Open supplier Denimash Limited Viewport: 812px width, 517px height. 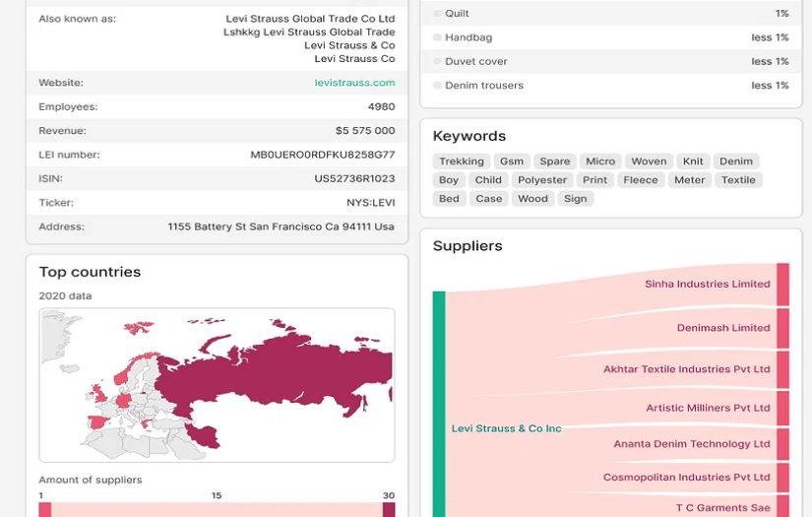[723, 328]
